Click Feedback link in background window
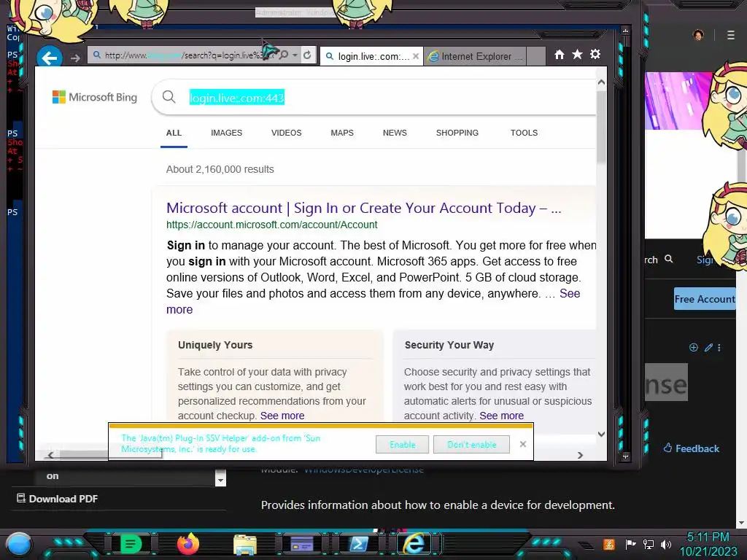Viewport: 747px width, 560px height. pyautogui.click(x=692, y=448)
